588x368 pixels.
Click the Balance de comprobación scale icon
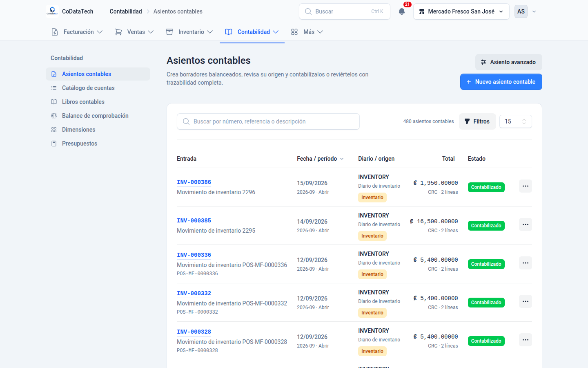[x=54, y=116]
